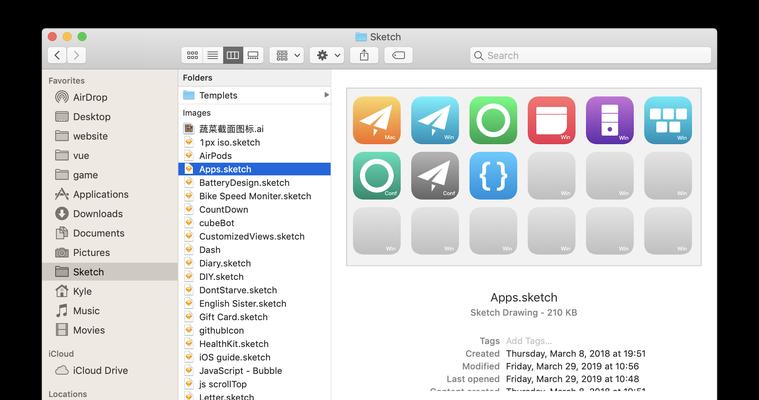
Task: Click the Add Tags field
Action: pyautogui.click(x=529, y=341)
